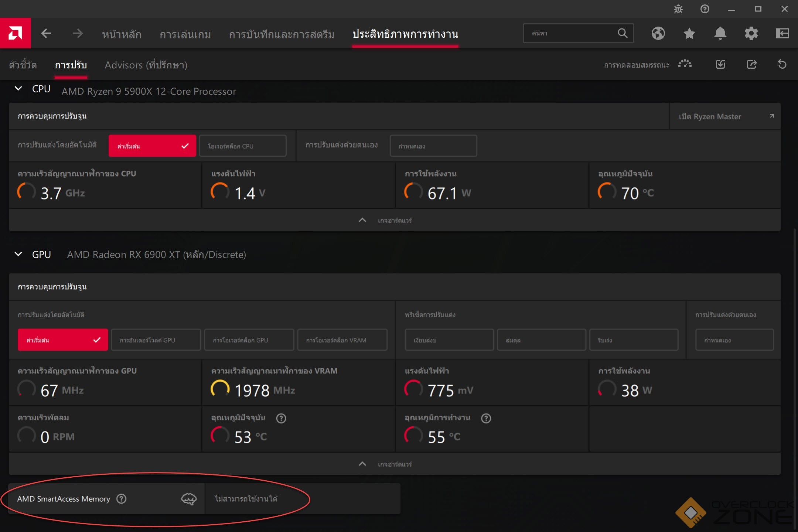Switch to การเล่นเกม tab
798x532 pixels.
coord(185,34)
